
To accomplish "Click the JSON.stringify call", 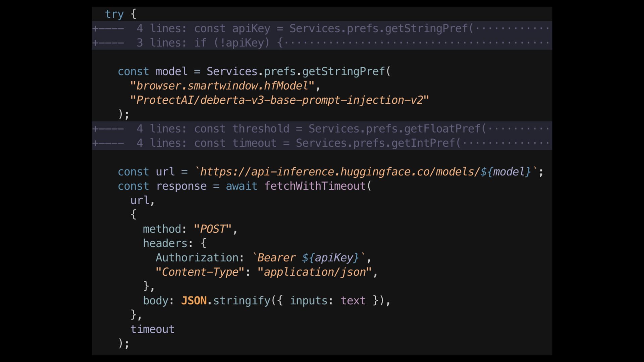I will [225, 301].
